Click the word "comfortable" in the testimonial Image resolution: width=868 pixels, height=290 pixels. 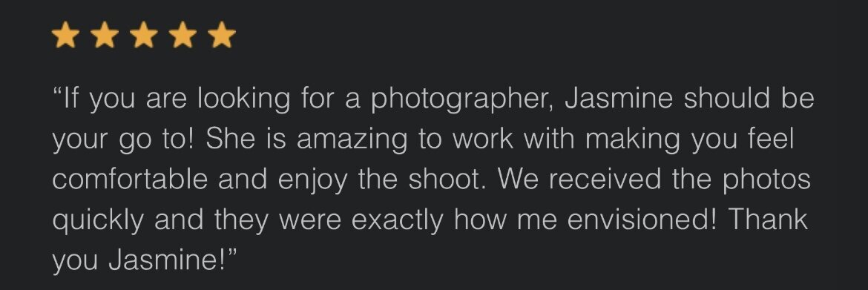pos(130,179)
